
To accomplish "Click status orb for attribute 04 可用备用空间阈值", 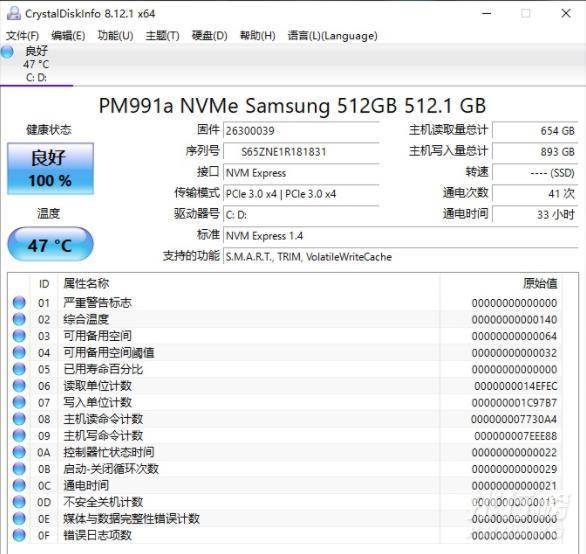I will [19, 352].
